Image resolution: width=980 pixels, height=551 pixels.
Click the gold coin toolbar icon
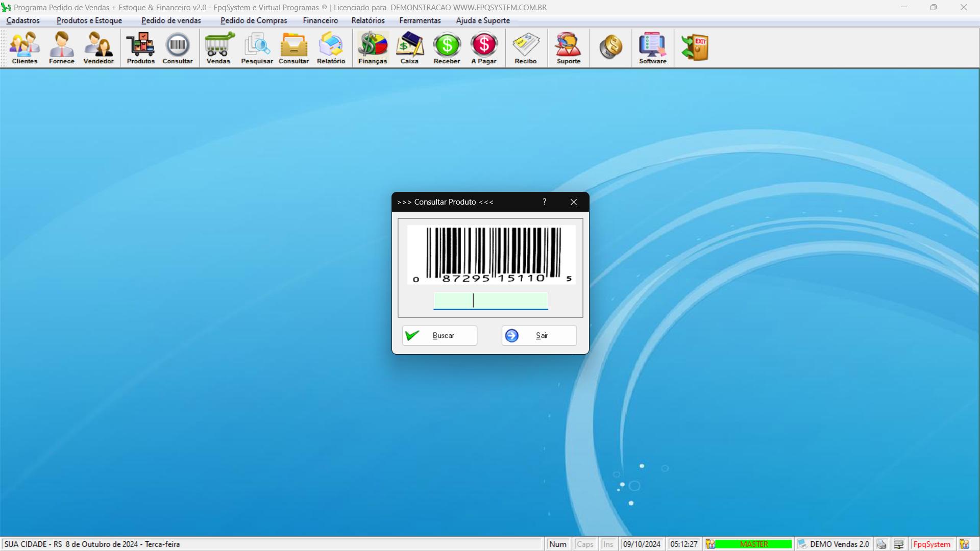tap(610, 47)
